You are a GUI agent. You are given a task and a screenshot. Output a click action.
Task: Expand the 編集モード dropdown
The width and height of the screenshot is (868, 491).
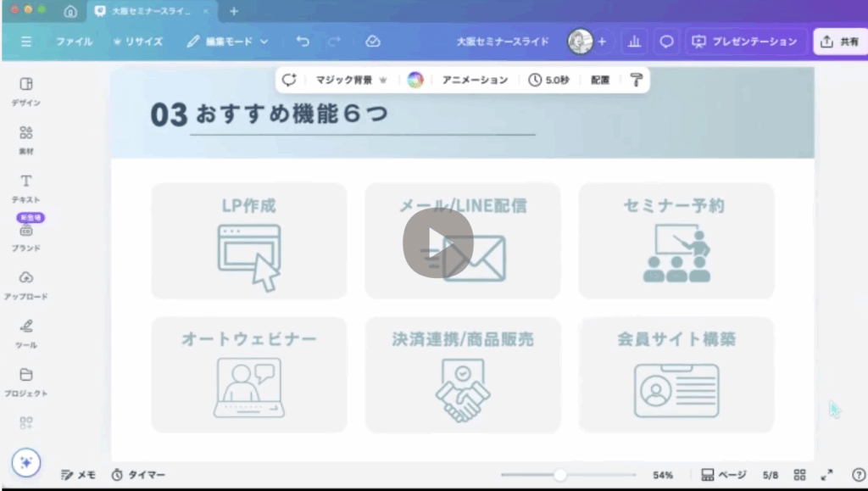(x=228, y=42)
